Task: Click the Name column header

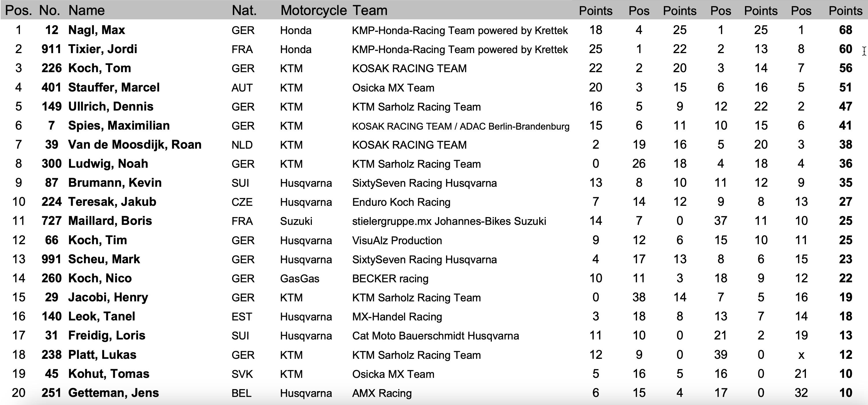Action: click(86, 10)
